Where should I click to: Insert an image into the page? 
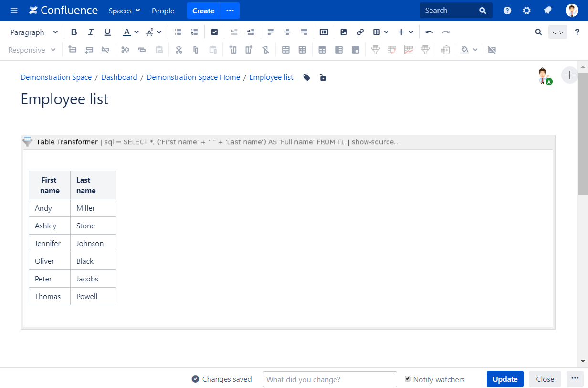[x=344, y=32]
